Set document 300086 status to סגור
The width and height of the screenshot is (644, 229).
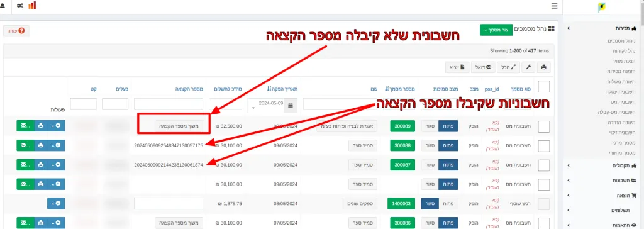(430, 223)
